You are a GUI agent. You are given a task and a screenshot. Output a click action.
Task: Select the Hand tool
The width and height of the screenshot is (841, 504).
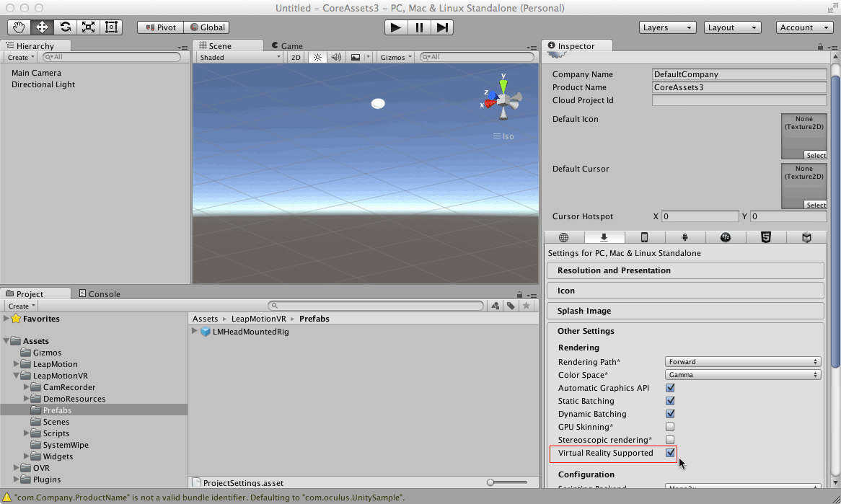pyautogui.click(x=19, y=27)
